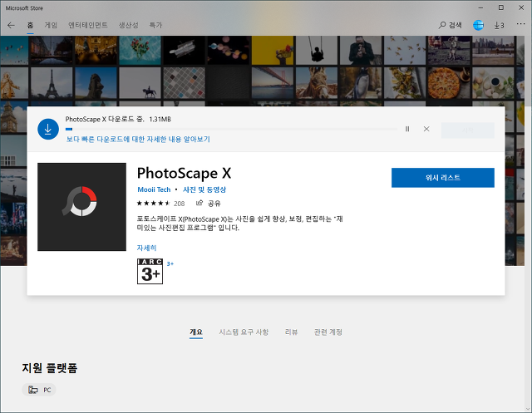Click the PC device icon
The height and width of the screenshot is (413, 532).
(x=33, y=390)
